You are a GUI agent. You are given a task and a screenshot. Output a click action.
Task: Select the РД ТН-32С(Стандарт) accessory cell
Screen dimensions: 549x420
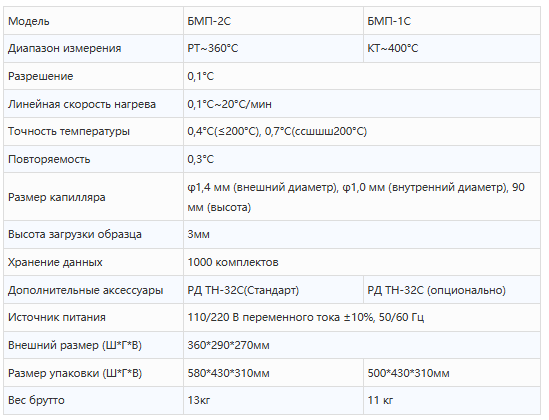click(273, 290)
